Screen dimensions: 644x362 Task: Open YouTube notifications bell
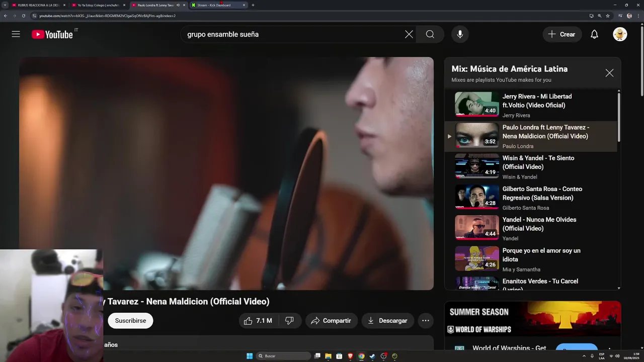click(594, 34)
